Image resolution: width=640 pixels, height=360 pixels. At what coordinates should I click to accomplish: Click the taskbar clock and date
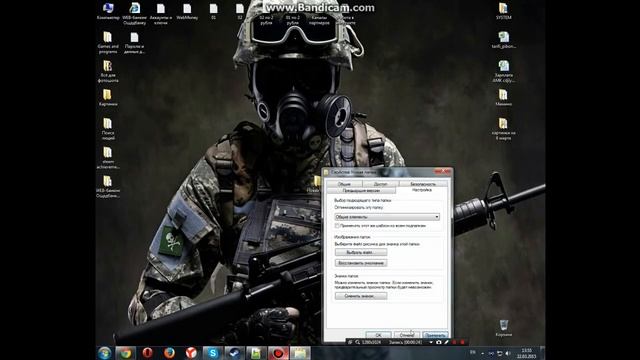527,353
